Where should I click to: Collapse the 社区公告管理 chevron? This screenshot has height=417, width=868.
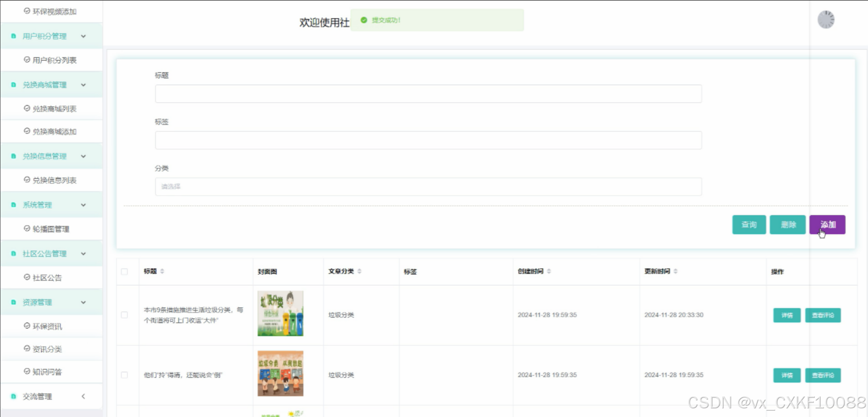tap(83, 254)
